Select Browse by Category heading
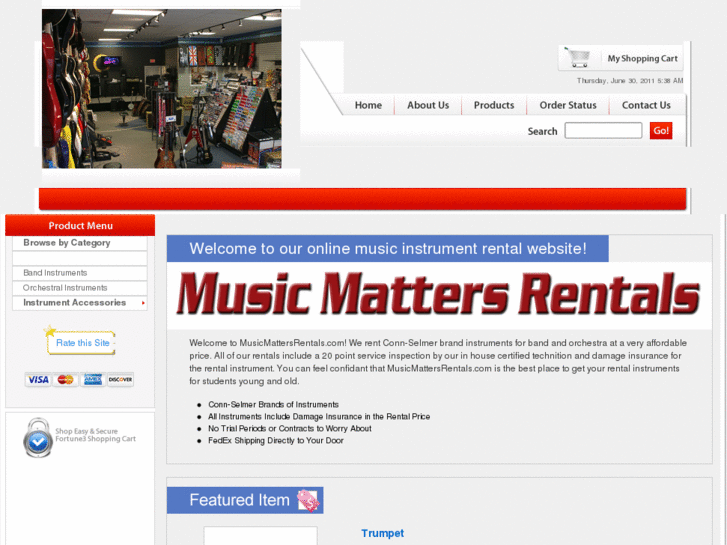The width and height of the screenshot is (727, 545). coord(67,243)
